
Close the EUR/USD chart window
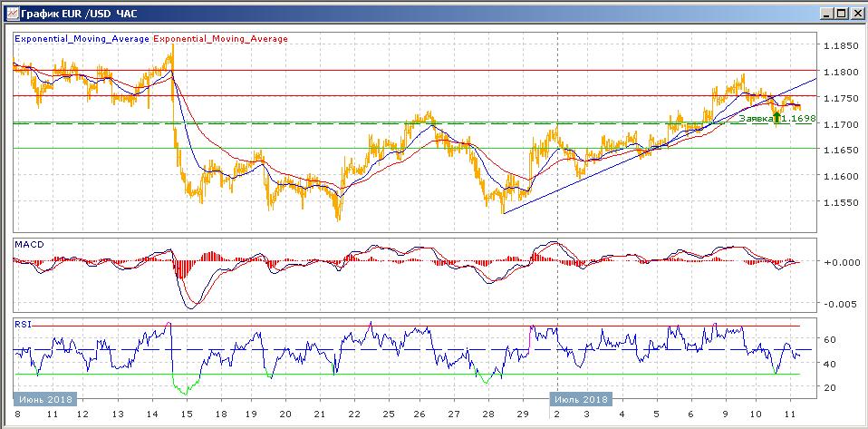[x=856, y=14]
